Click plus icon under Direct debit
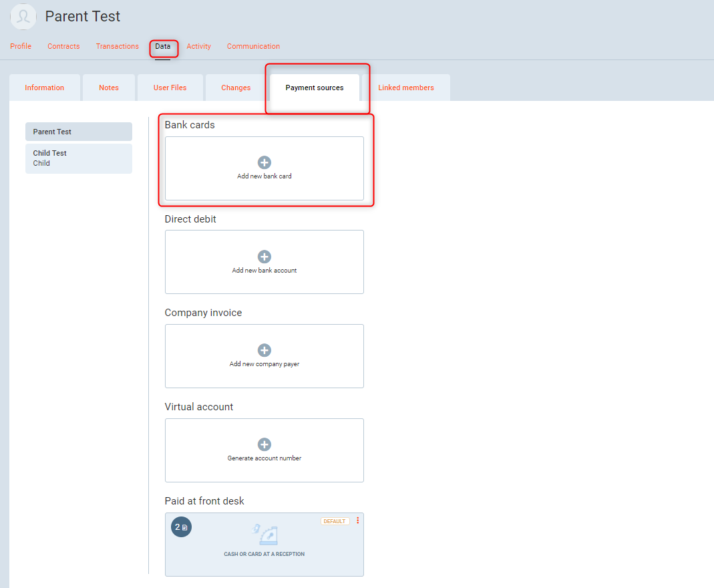This screenshot has width=714, height=588. pos(264,257)
